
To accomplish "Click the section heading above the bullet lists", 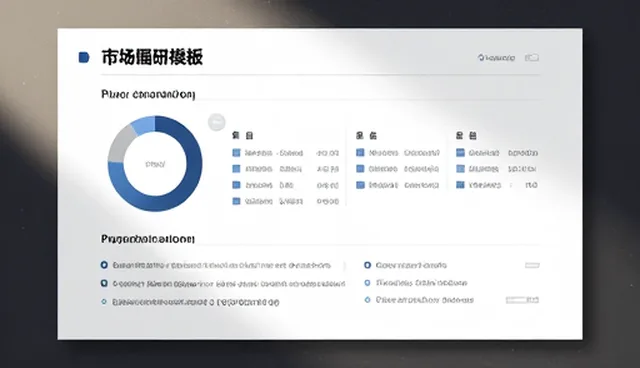I will (148, 239).
